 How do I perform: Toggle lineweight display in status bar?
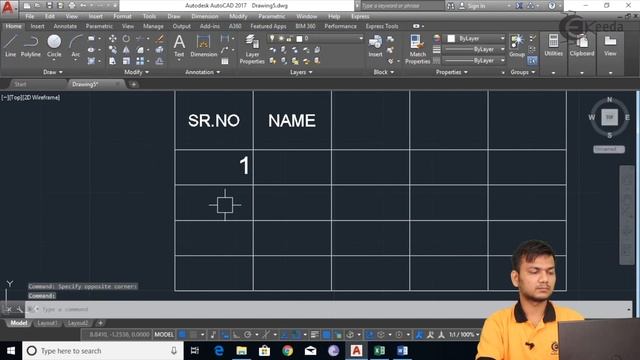(314, 335)
